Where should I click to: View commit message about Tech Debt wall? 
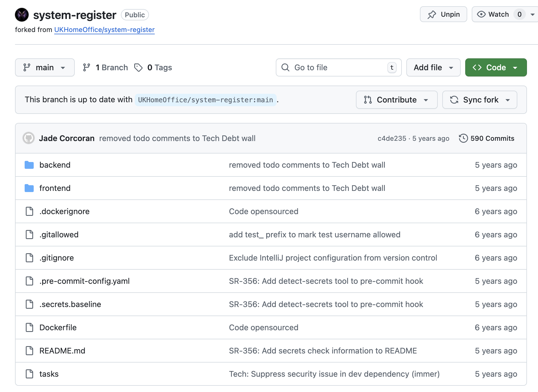pyautogui.click(x=177, y=138)
